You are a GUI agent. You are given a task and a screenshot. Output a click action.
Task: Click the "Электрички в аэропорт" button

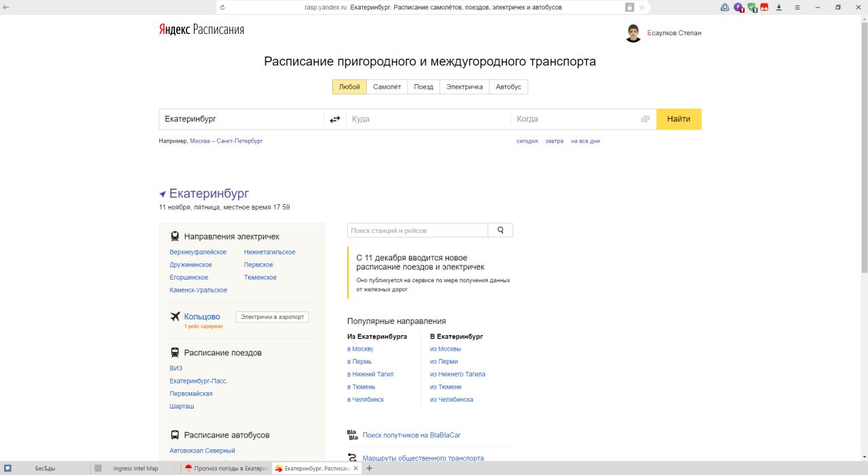pos(273,317)
